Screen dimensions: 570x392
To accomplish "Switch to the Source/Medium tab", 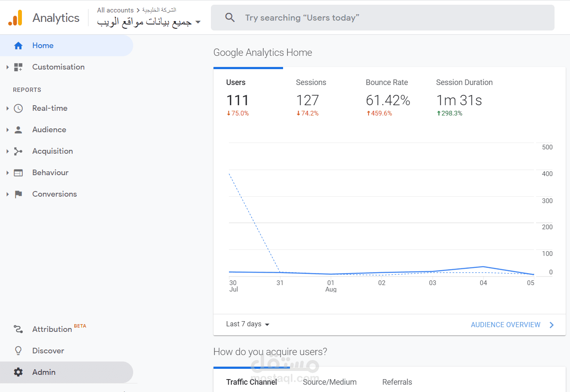I will point(329,382).
